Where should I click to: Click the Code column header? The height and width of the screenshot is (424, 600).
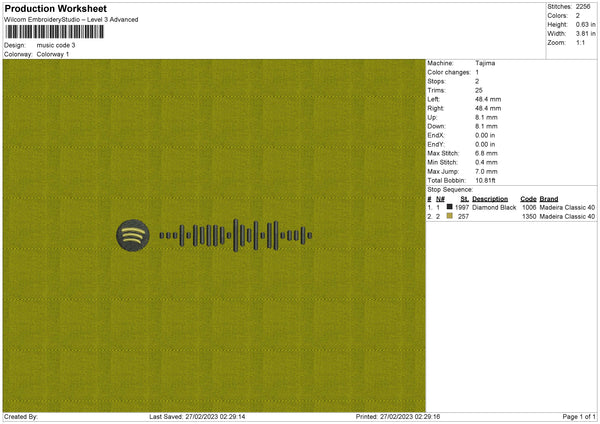point(528,199)
